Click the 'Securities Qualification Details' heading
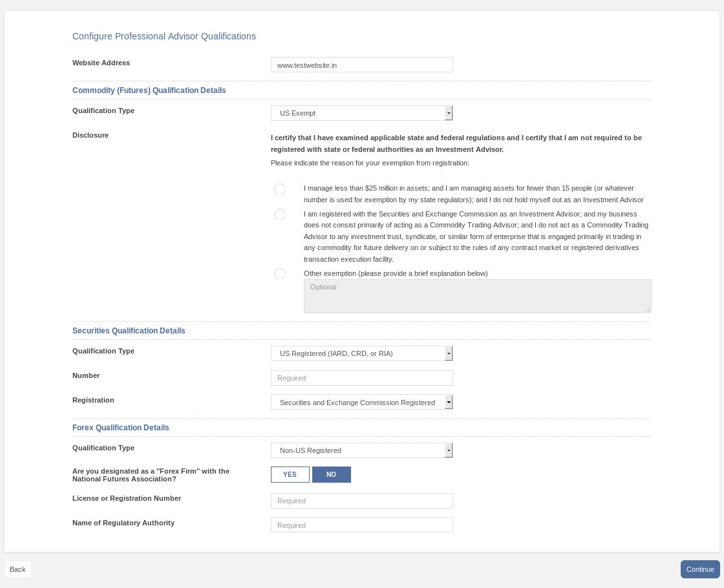The height and width of the screenshot is (588, 724). pyautogui.click(x=129, y=331)
